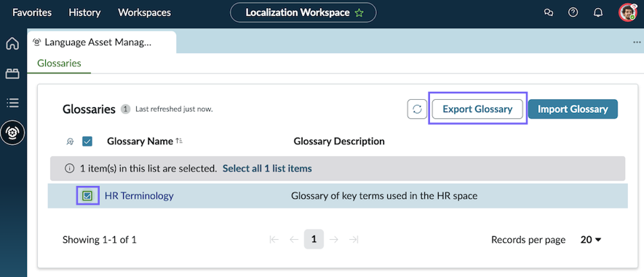
Task: Open the help question mark icon
Action: point(573,13)
